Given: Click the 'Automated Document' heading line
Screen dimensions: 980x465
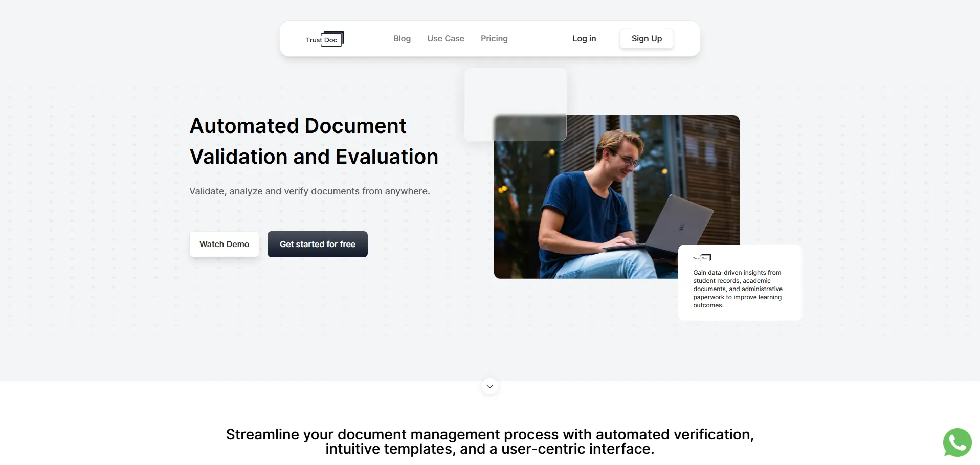Looking at the screenshot, I should pyautogui.click(x=298, y=126).
